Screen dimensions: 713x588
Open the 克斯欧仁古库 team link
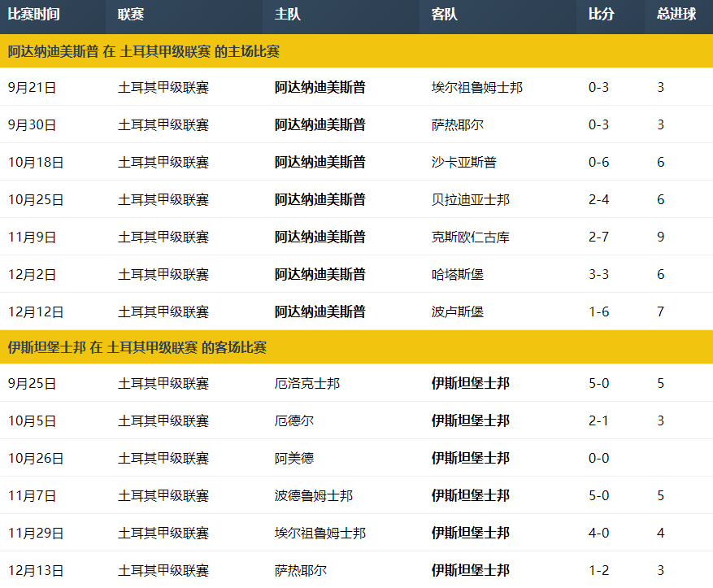(470, 237)
